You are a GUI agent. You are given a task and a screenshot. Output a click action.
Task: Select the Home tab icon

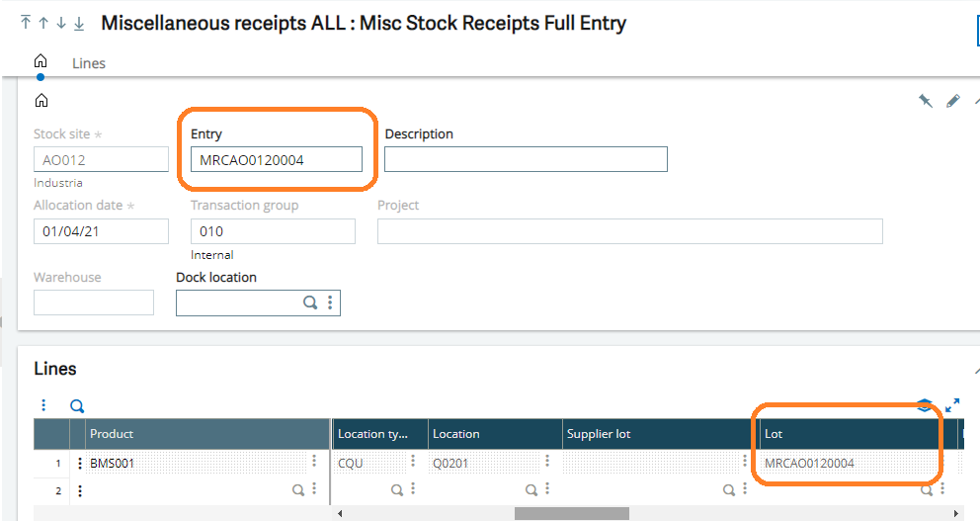click(41, 60)
